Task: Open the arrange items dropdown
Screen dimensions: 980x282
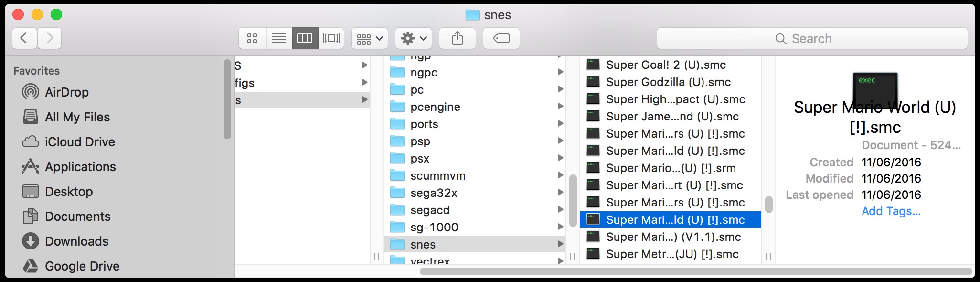Action: (x=369, y=38)
